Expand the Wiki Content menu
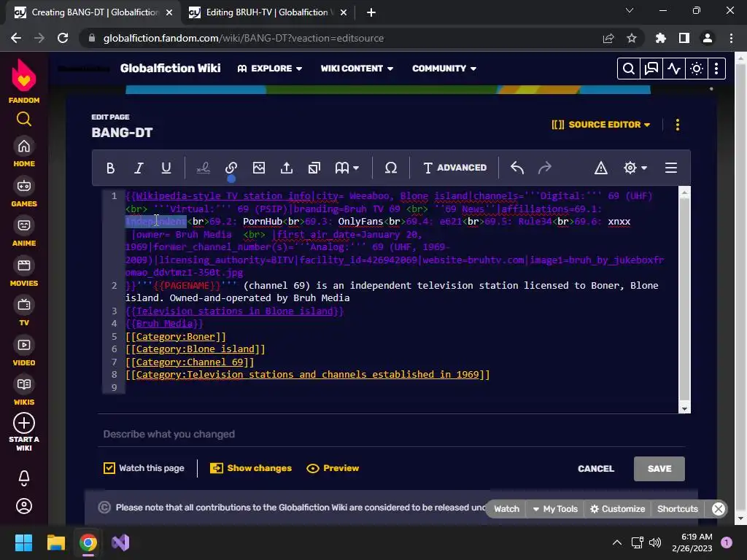This screenshot has height=560, width=747. pos(357,69)
